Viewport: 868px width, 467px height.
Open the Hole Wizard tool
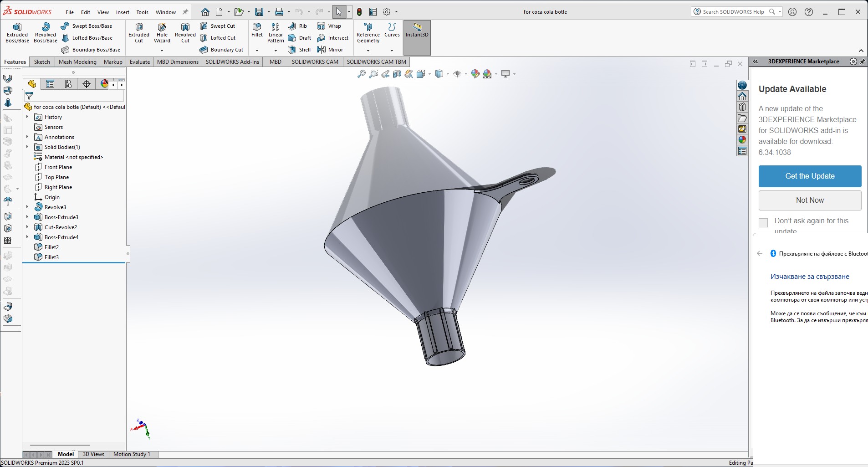(x=162, y=33)
